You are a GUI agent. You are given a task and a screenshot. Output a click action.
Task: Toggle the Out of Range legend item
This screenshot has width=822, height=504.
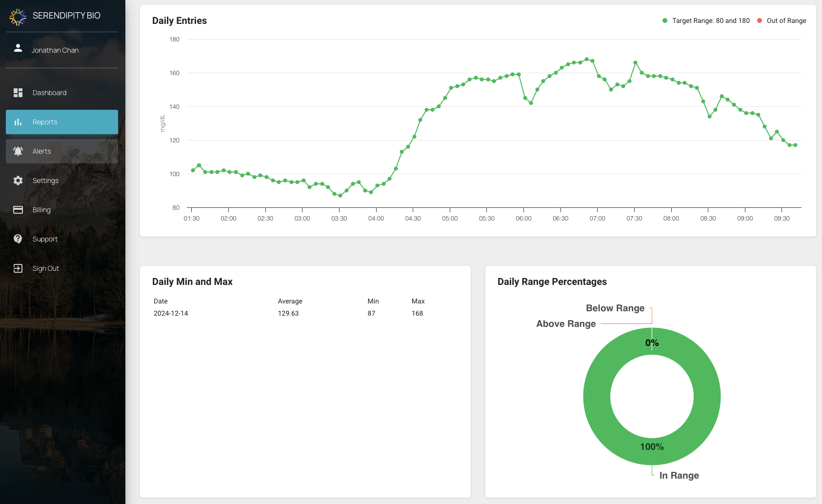pos(782,20)
